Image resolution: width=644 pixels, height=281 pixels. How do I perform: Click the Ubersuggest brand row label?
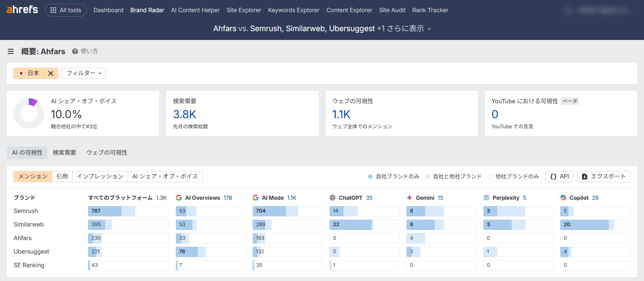32,252
